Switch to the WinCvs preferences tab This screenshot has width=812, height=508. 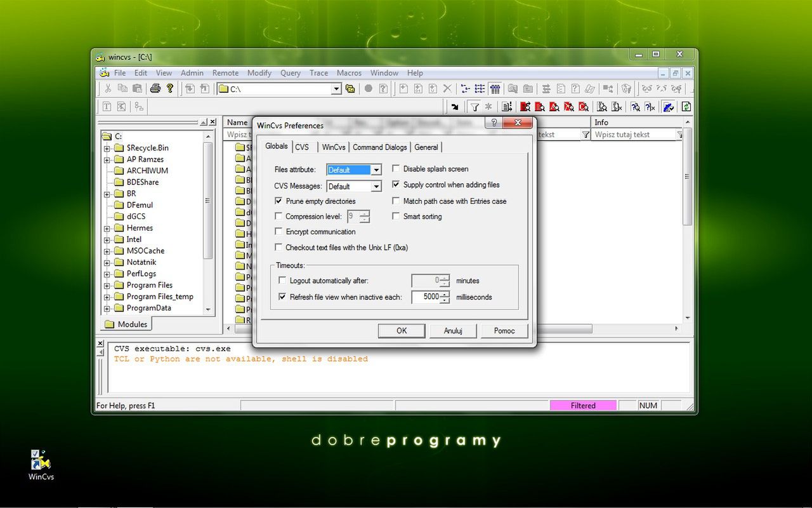[x=333, y=147]
